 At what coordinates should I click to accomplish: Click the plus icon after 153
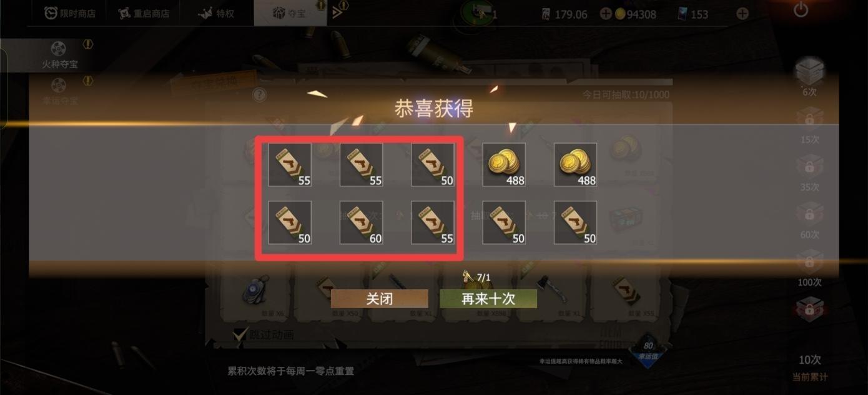tap(742, 13)
